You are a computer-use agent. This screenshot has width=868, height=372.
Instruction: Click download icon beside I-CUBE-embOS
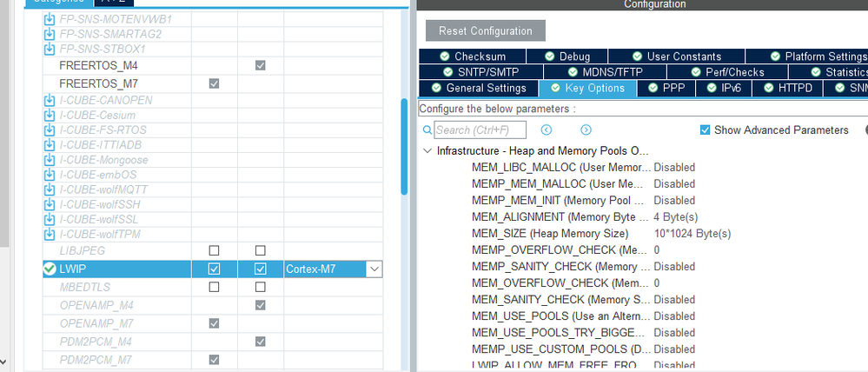pos(50,175)
